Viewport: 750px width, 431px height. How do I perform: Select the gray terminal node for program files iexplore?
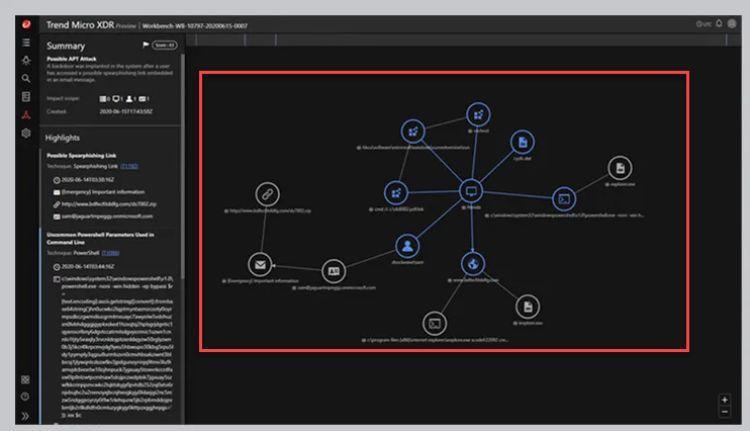pos(434,323)
